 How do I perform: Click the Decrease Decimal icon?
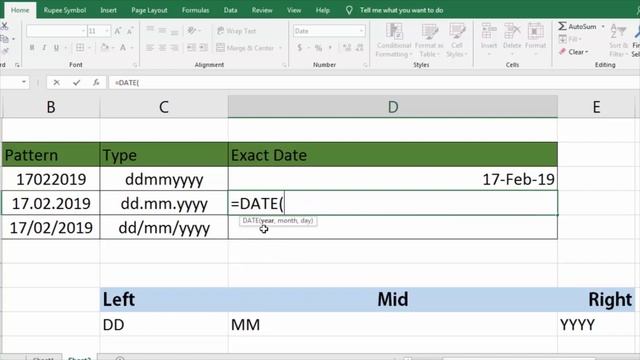pyautogui.click(x=360, y=48)
